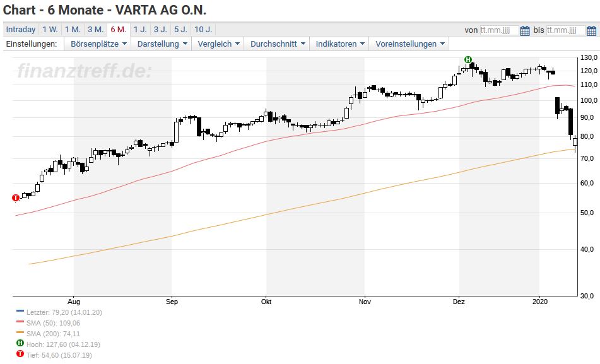Open the 'bis' date calendar picker icon

(591, 30)
